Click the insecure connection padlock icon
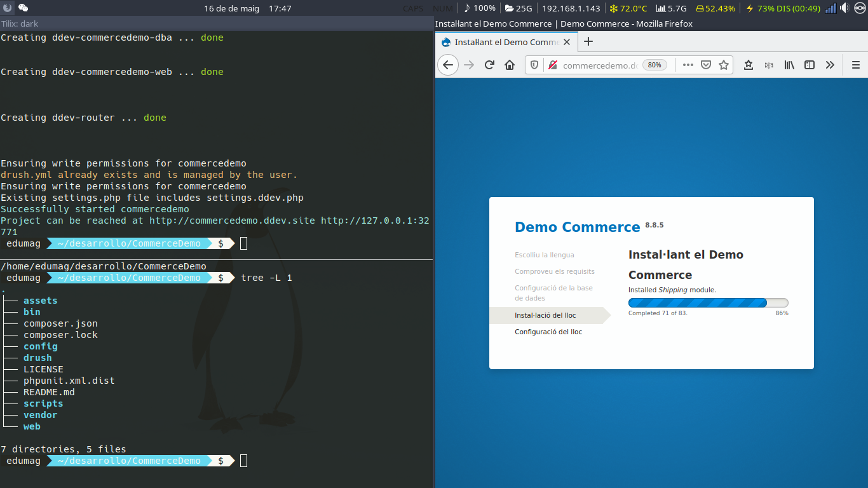868x488 pixels. click(x=552, y=65)
